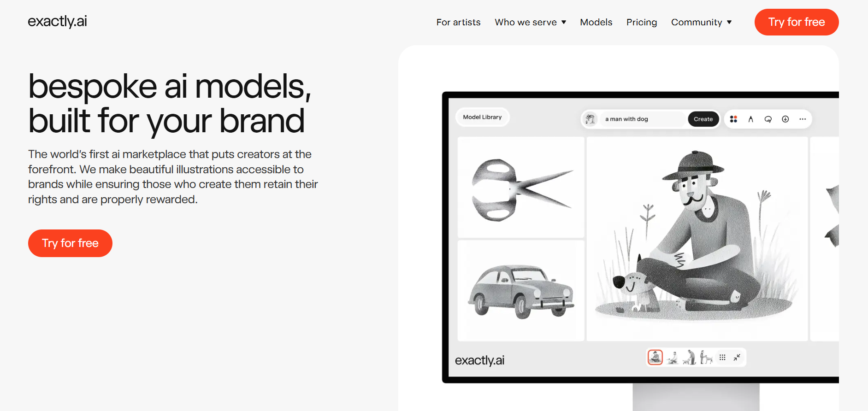Click the large man with dog illustration
The width and height of the screenshot is (868, 411).
pos(697,239)
